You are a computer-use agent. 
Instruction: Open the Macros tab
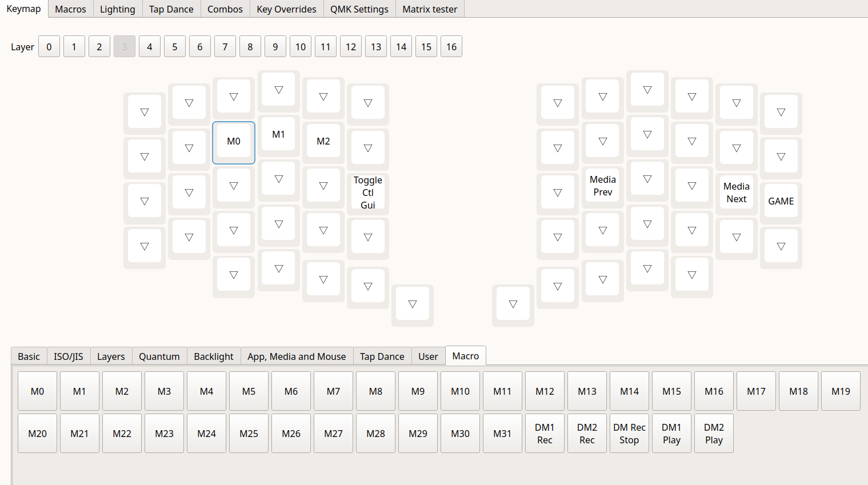[70, 9]
